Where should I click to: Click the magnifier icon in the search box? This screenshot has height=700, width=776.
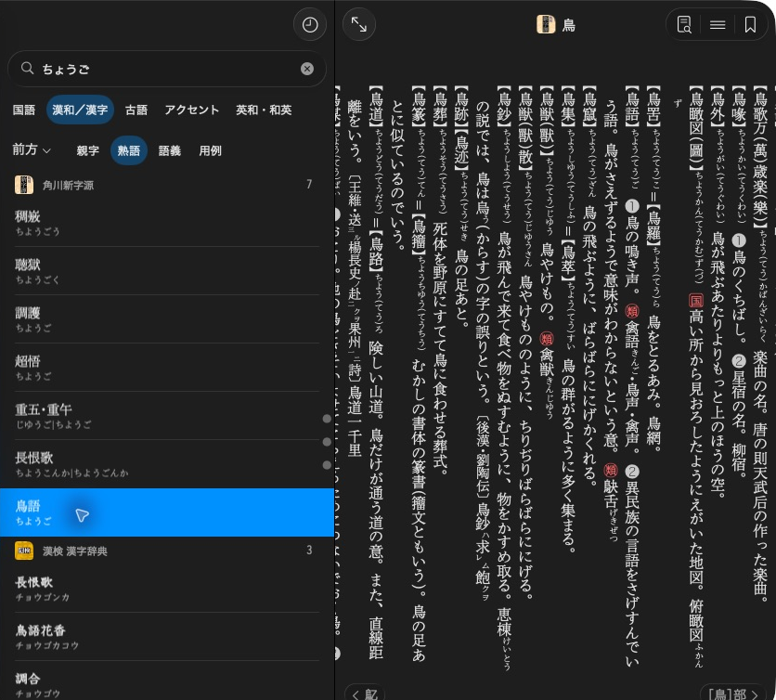click(27, 69)
